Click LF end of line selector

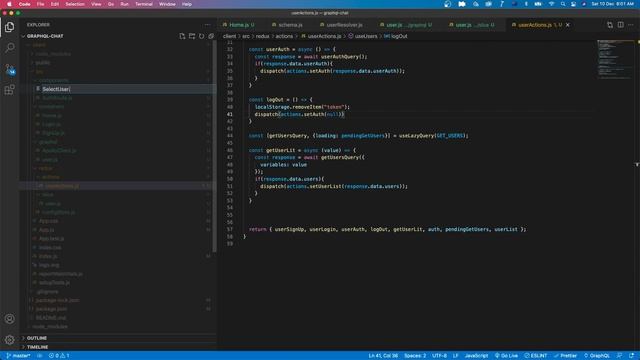coord(456,356)
